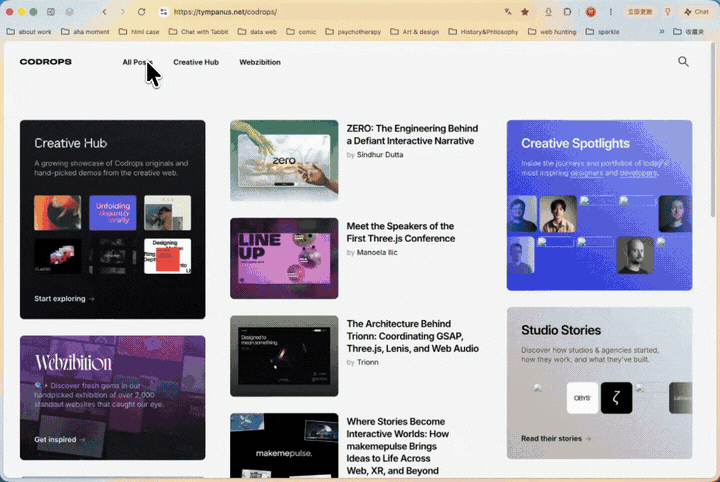
Task: Click the tab overview icon near window controls
Action: (x=69, y=12)
